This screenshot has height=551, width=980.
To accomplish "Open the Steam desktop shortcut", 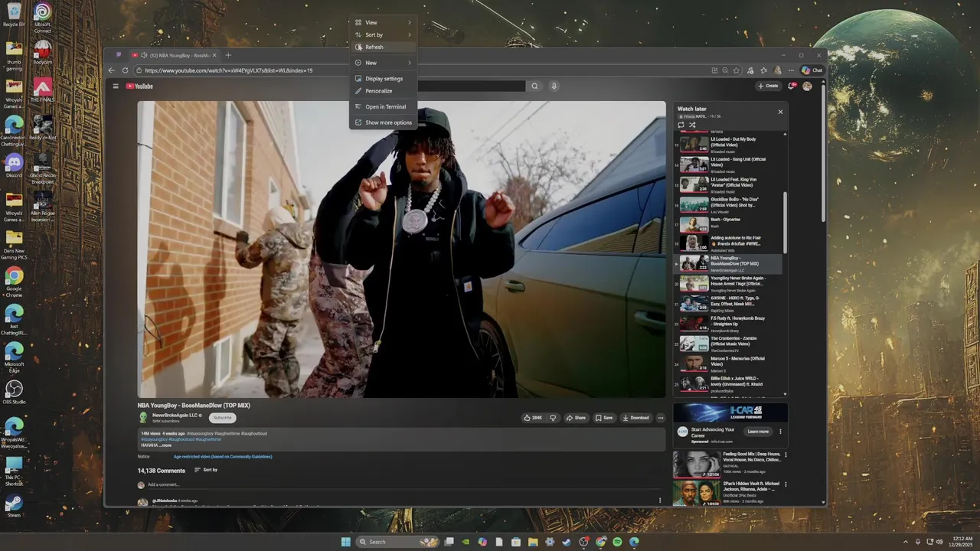I will (14, 507).
